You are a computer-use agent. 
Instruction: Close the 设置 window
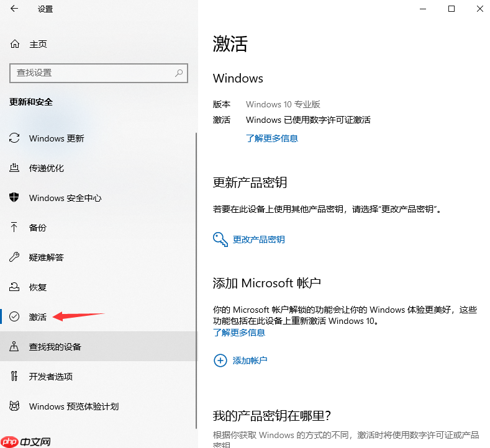[x=479, y=9]
